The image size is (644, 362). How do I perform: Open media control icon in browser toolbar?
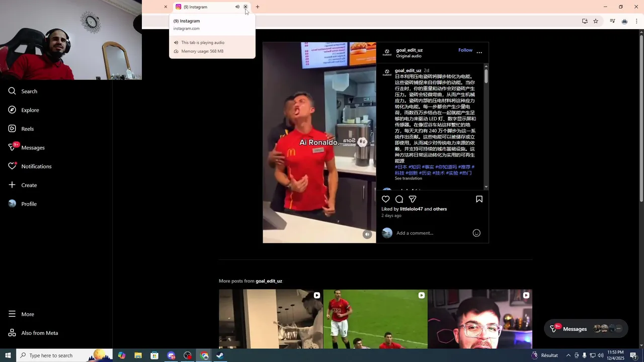point(612,21)
